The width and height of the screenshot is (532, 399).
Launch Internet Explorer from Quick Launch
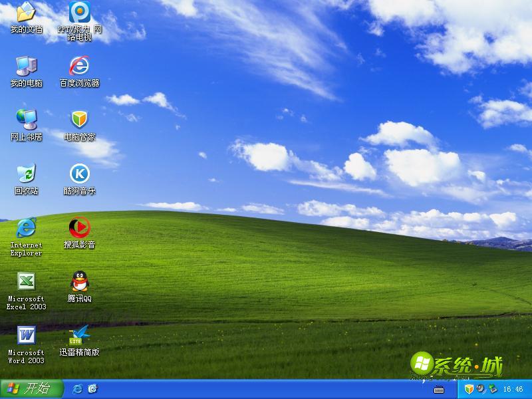pyautogui.click(x=78, y=390)
